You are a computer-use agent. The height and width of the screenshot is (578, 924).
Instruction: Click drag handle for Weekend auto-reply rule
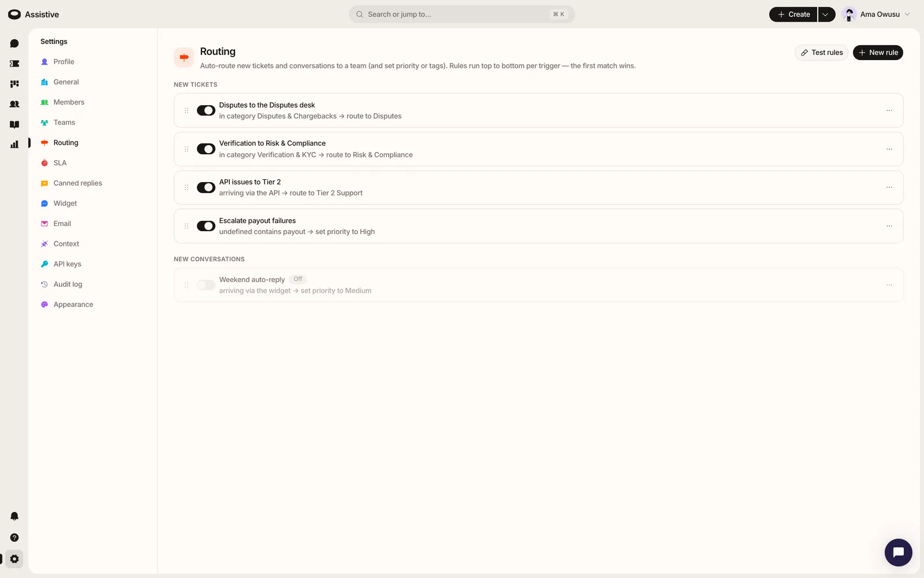click(187, 285)
